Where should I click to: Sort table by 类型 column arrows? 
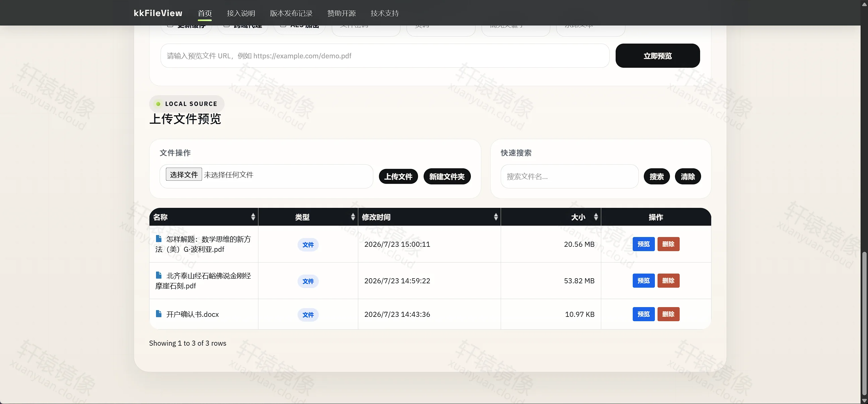[x=353, y=217]
